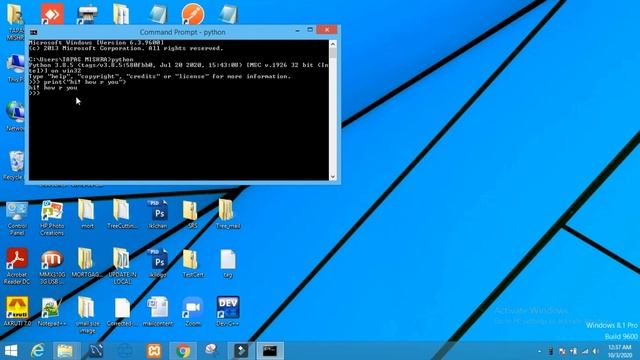
Task: Open the Windows Start button
Action: pyautogui.click(x=11, y=351)
